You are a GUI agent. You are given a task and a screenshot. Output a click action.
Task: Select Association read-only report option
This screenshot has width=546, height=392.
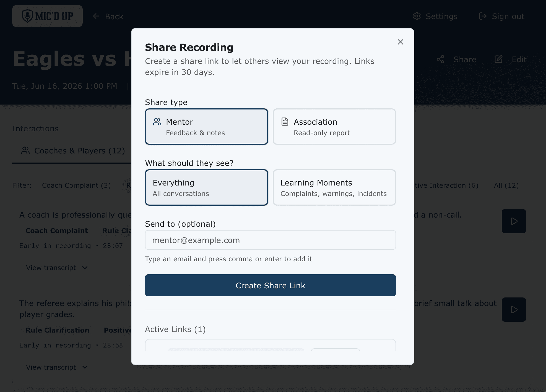[334, 127]
